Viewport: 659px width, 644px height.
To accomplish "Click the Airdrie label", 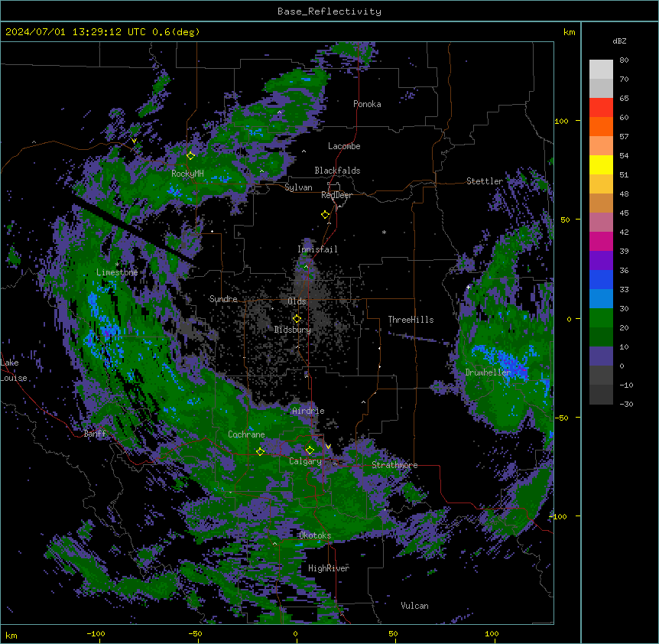I will [x=308, y=411].
